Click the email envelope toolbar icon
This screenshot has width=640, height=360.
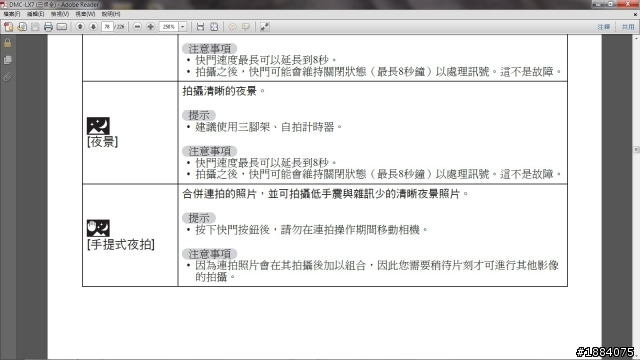(x=62, y=27)
